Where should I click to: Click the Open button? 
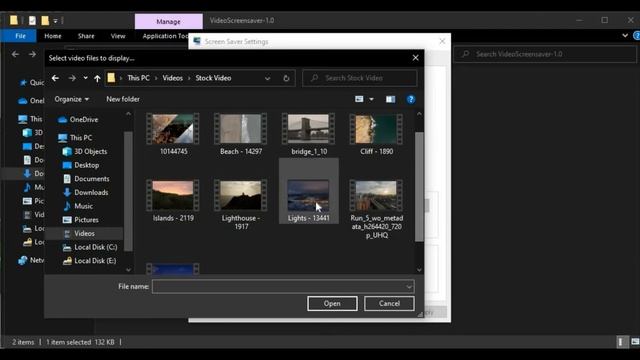(332, 304)
